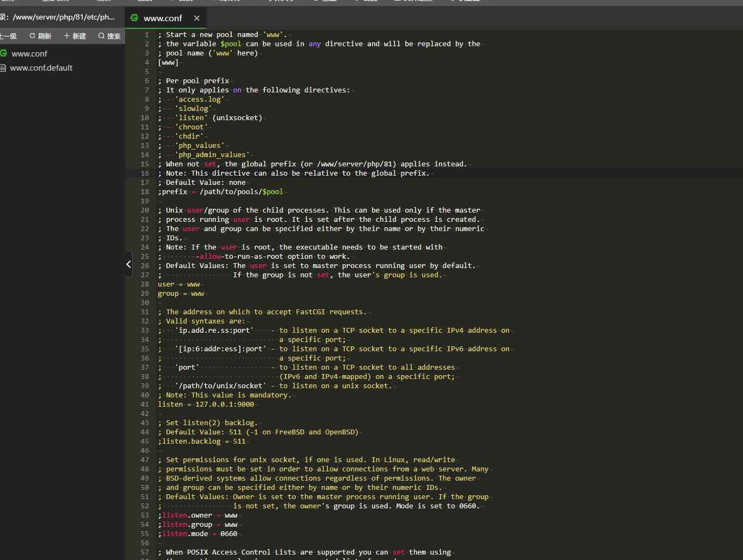Click the comment line starting 'Default Value: 511'
This screenshot has height=560, width=743.
click(258, 432)
